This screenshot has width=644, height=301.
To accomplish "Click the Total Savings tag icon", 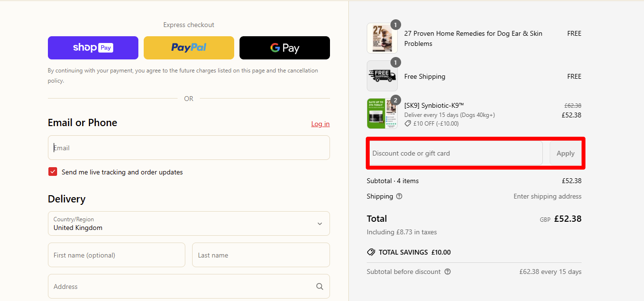I will click(371, 252).
